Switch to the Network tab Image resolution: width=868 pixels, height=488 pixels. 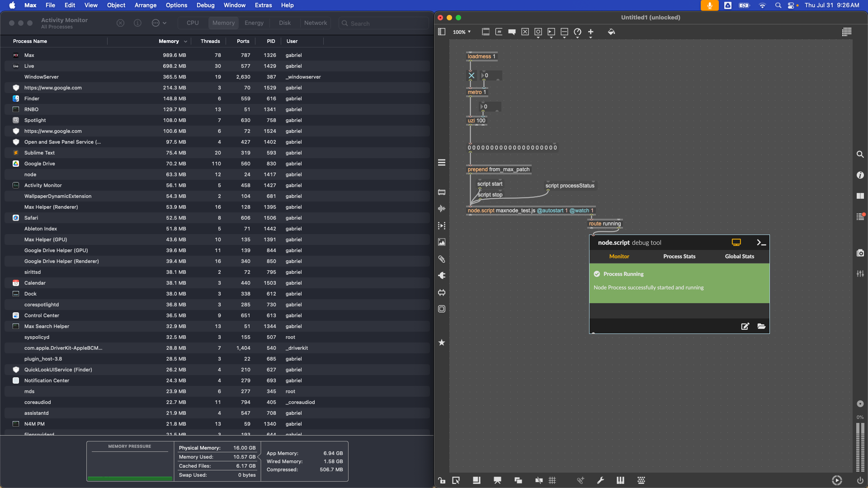pos(316,23)
